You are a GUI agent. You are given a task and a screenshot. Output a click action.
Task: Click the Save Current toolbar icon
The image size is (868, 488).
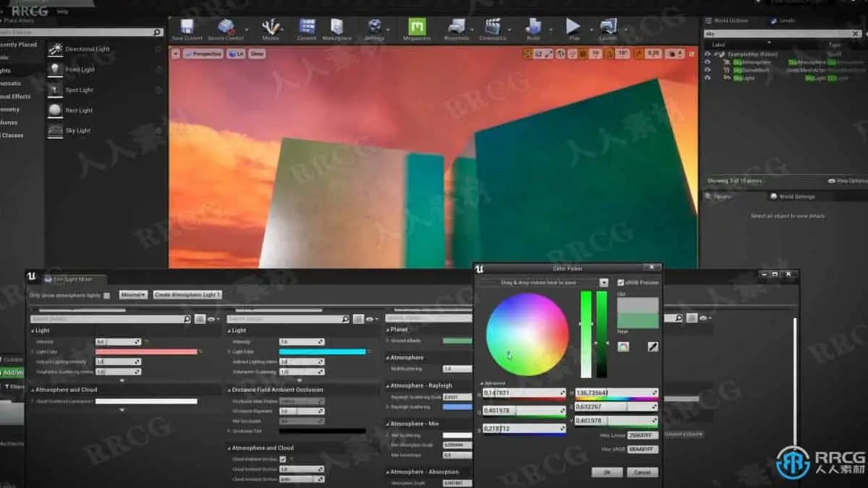tap(187, 29)
